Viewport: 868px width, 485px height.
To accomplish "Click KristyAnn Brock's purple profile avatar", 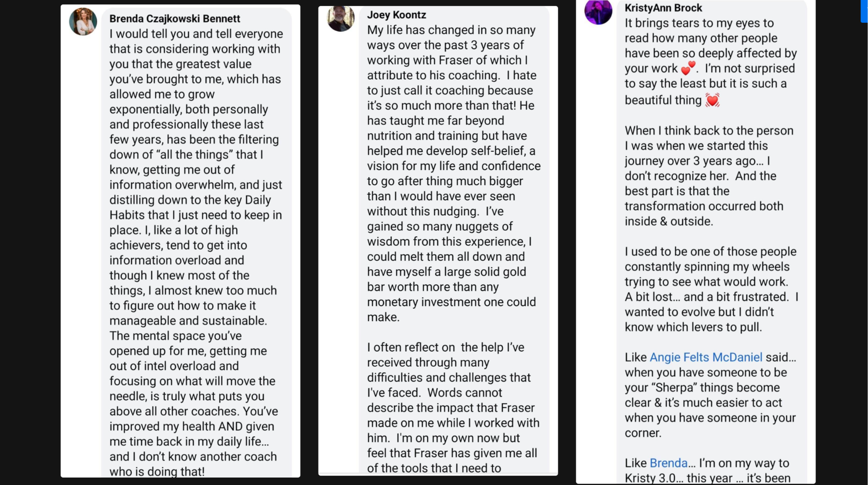I will 598,12.
